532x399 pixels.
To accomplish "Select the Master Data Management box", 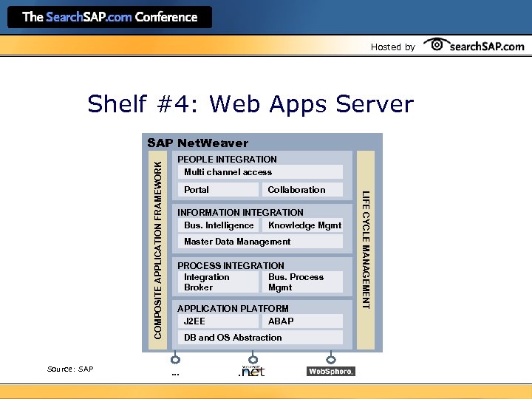I will (x=260, y=242).
